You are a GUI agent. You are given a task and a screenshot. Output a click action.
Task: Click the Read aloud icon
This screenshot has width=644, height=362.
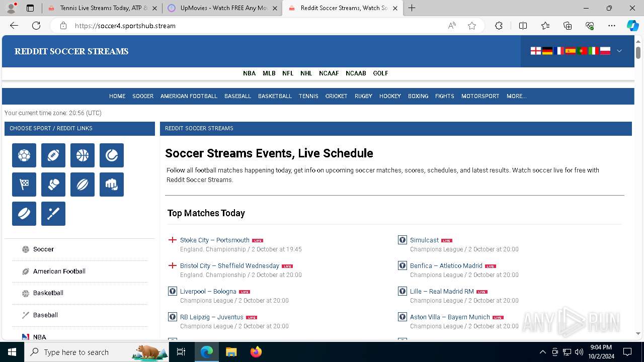(452, 26)
